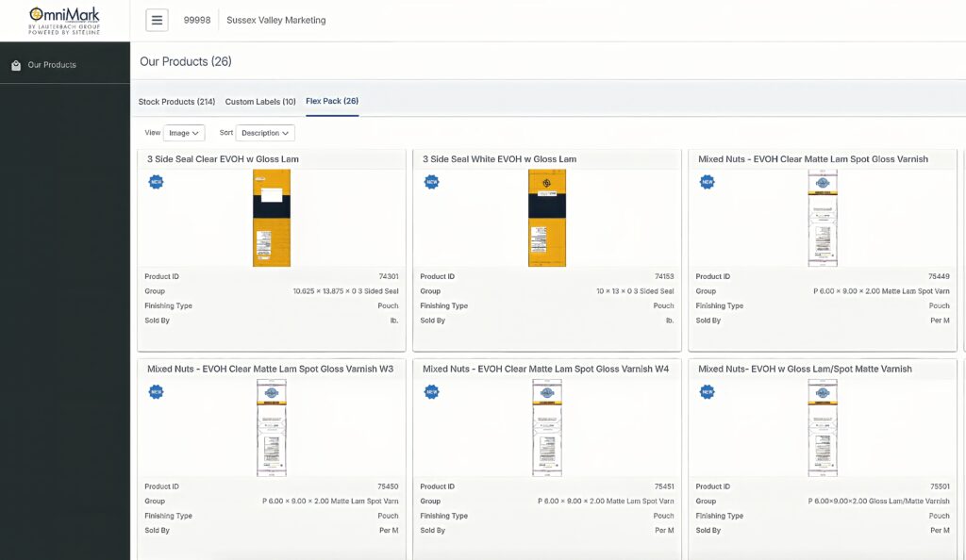Click the 3 Side Seal Clear pouch image
The image size is (966, 560).
pyautogui.click(x=272, y=219)
